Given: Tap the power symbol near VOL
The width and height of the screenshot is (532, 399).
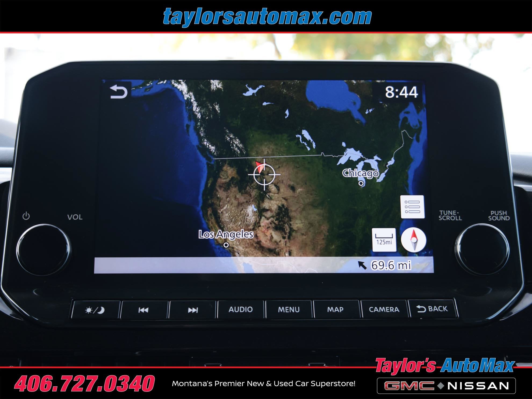Looking at the screenshot, I should pyautogui.click(x=26, y=216).
